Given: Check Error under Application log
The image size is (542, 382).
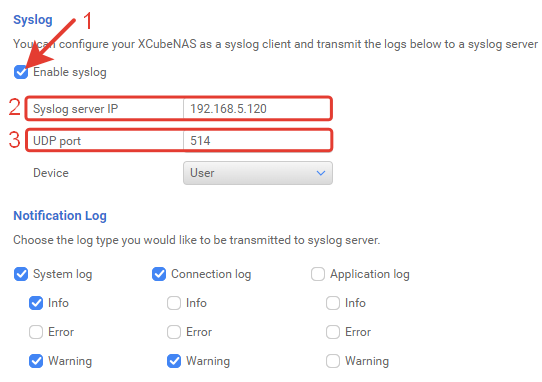Looking at the screenshot, I should [x=333, y=332].
